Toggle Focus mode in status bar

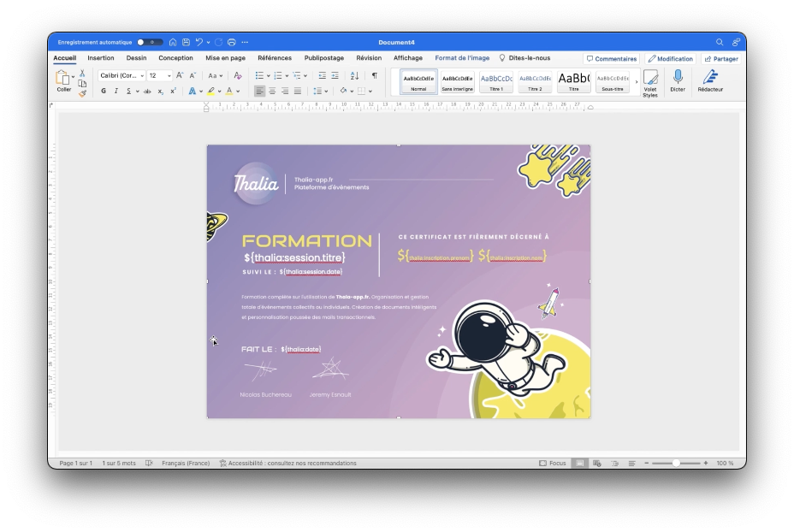552,463
